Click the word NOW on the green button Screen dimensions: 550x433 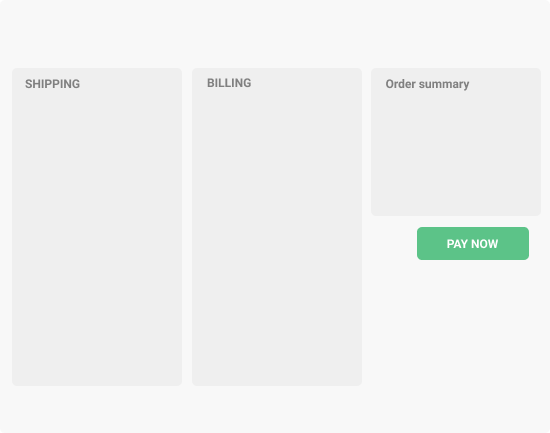coord(485,244)
